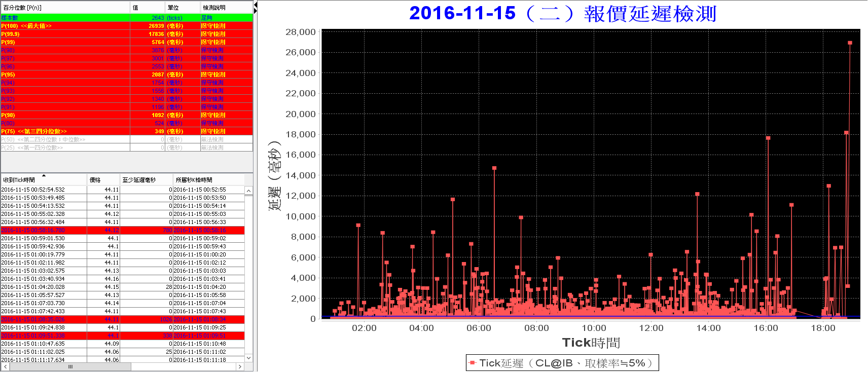Viewport: 868px width, 372px height.
Task: Select the P(95) row
Action: point(127,75)
